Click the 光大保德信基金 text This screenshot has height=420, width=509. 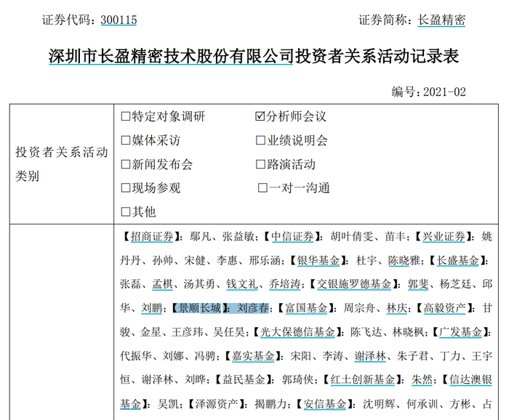point(297,332)
